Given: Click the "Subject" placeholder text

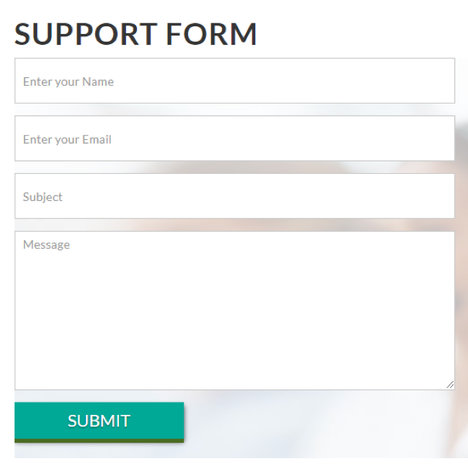Looking at the screenshot, I should pyautogui.click(x=43, y=197).
